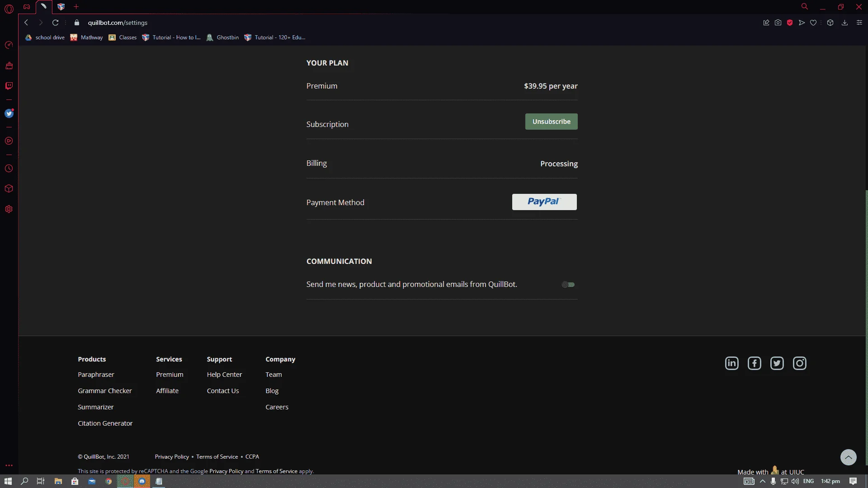Visit QuillBot's Twitter page
The image size is (868, 488).
coord(777,363)
